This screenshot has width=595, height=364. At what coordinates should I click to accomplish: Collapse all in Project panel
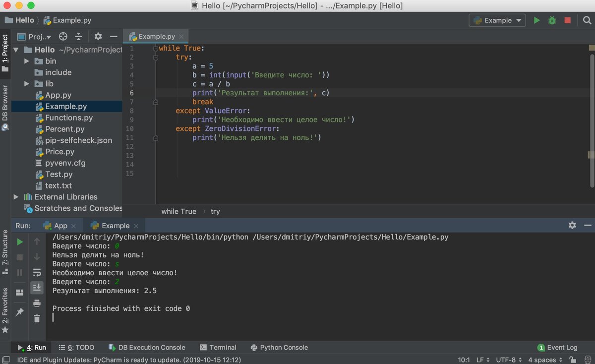click(78, 37)
